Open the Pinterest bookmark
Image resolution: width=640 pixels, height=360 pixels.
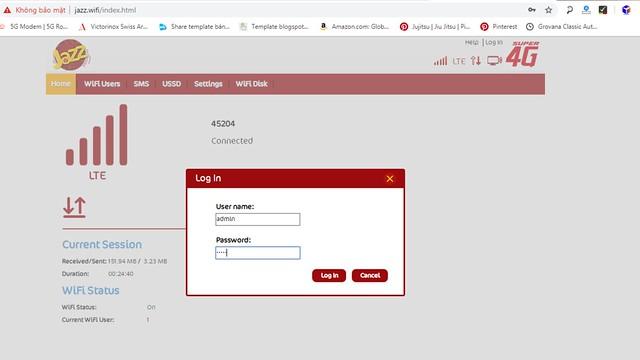[499, 27]
